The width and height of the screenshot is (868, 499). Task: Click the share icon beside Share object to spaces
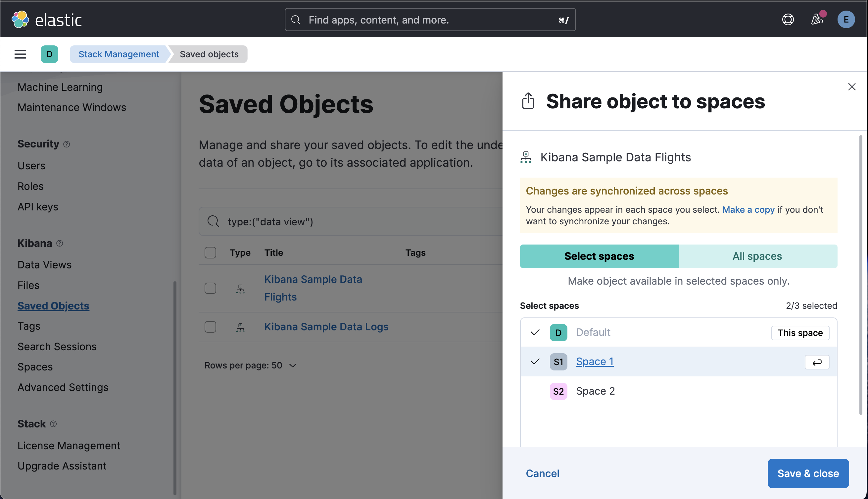pos(528,101)
